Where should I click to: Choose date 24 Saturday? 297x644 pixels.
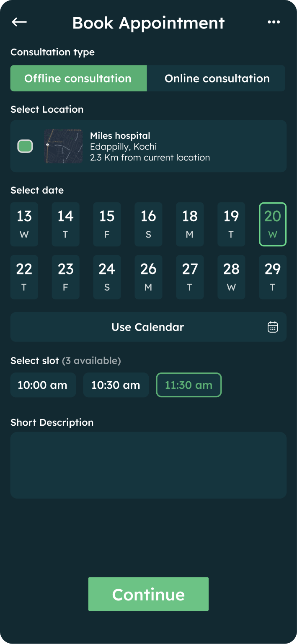click(107, 277)
